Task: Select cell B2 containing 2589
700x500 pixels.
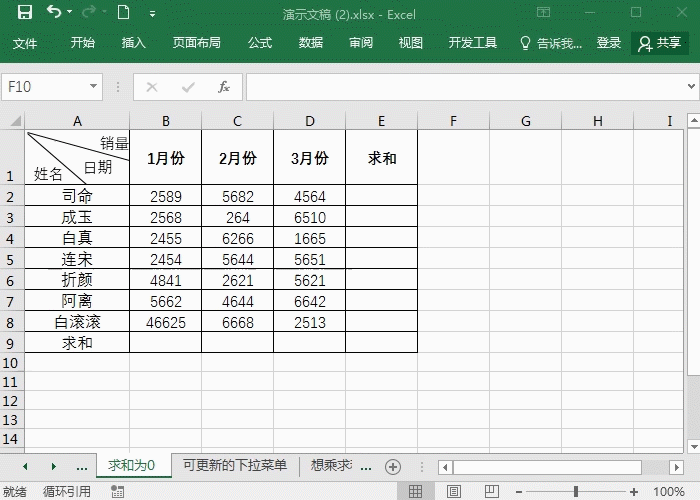Action: 165,196
